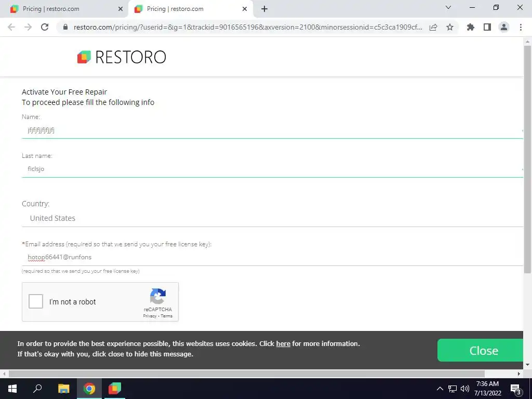
Task: Click the Restoro logo
Action: 122,57
